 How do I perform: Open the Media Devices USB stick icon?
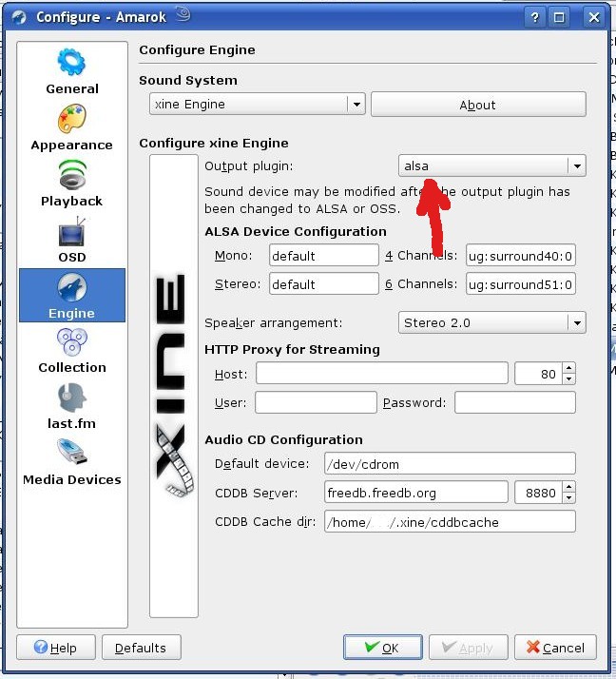tap(72, 452)
